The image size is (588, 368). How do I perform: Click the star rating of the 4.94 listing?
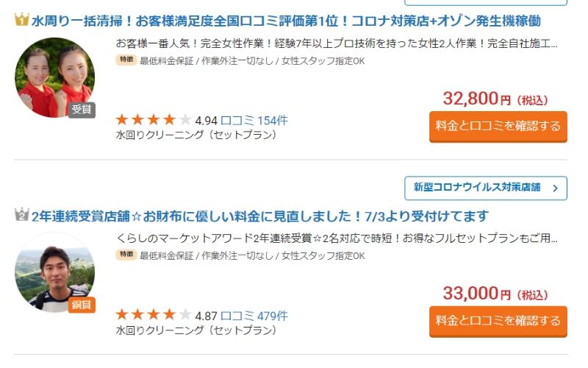coord(154,120)
